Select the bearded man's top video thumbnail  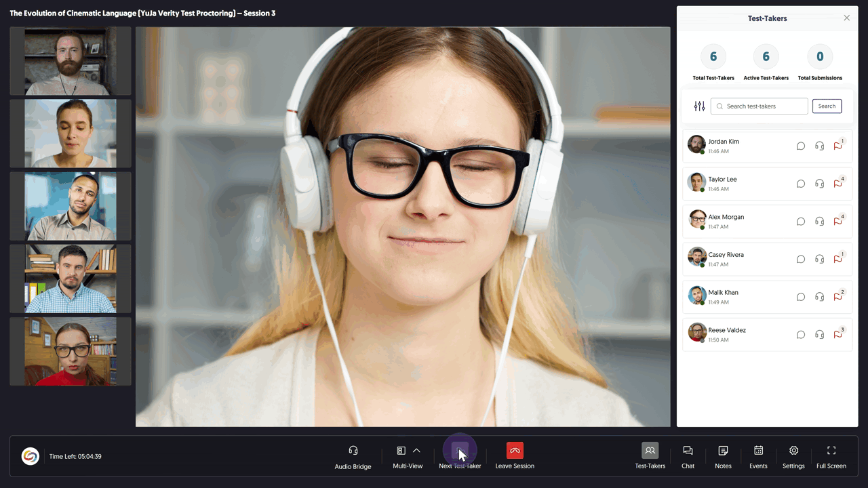coord(70,61)
